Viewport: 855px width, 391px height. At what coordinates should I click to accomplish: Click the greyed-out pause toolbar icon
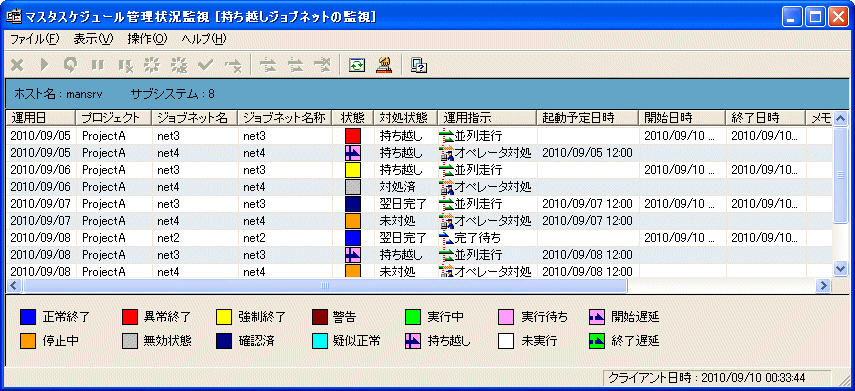[98, 65]
